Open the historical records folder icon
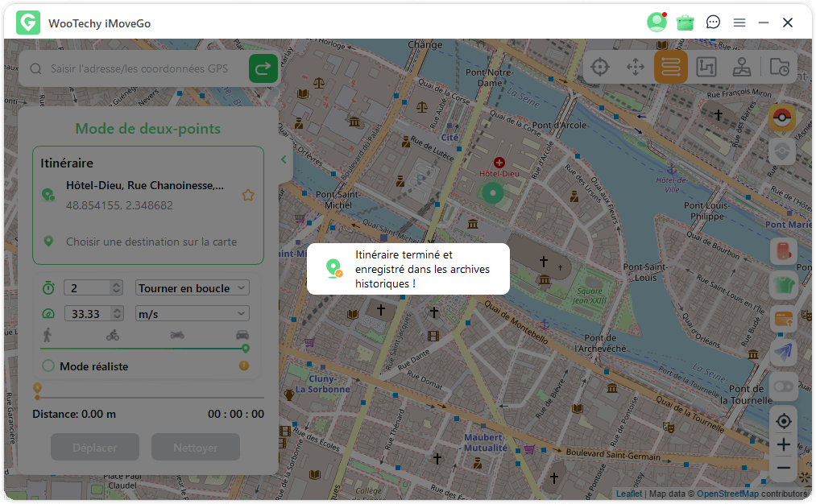 [x=779, y=68]
